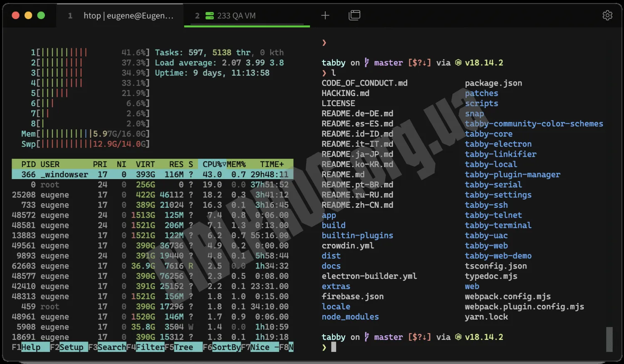Viewport: 624px width, 364px height.
Task: Click the PRI column header in htop
Action: click(x=100, y=164)
